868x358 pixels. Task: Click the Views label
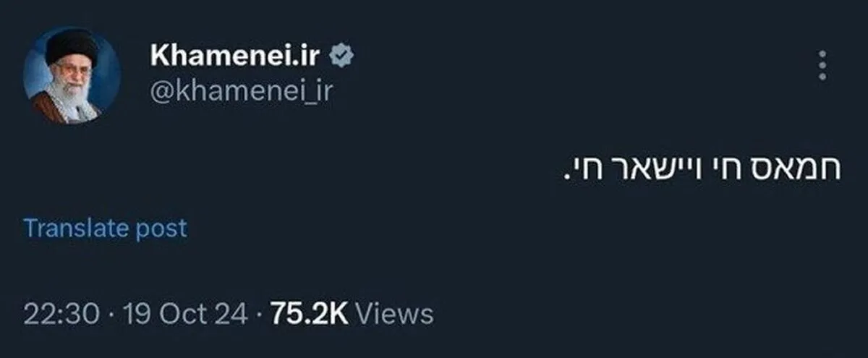pyautogui.click(x=396, y=314)
